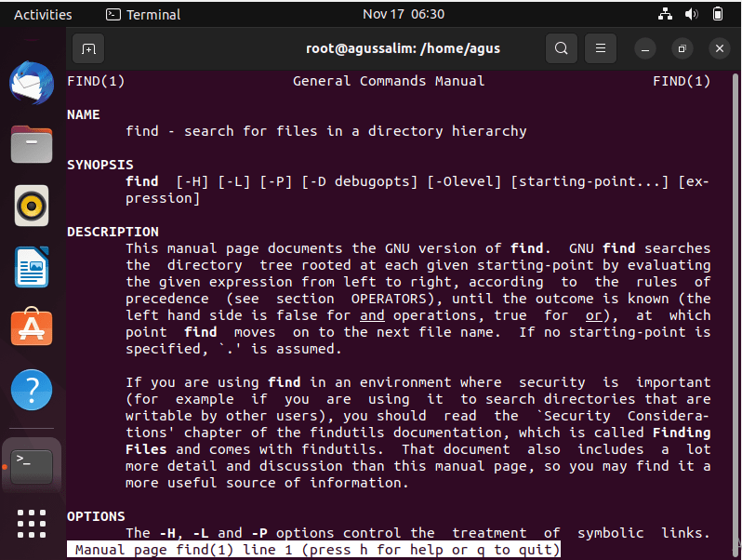Click the underlined word "and"
Viewport: 742px width, 560px height.
click(x=372, y=315)
